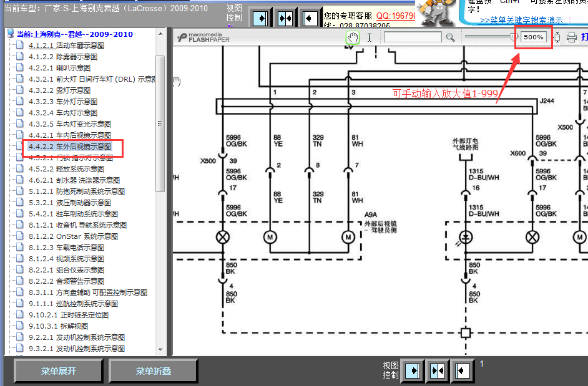Click bottom bar left-arrow view control icon
Image resolution: width=588 pixels, height=386 pixels.
click(x=462, y=371)
